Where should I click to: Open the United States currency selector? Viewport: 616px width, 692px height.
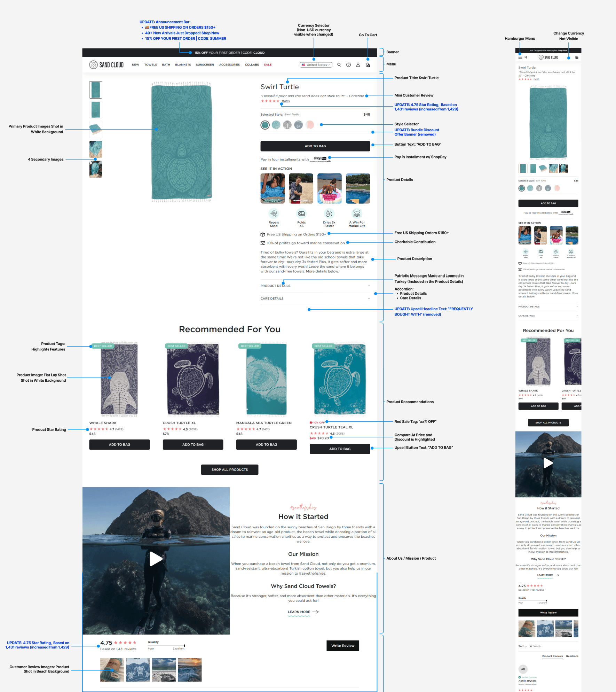pos(316,65)
